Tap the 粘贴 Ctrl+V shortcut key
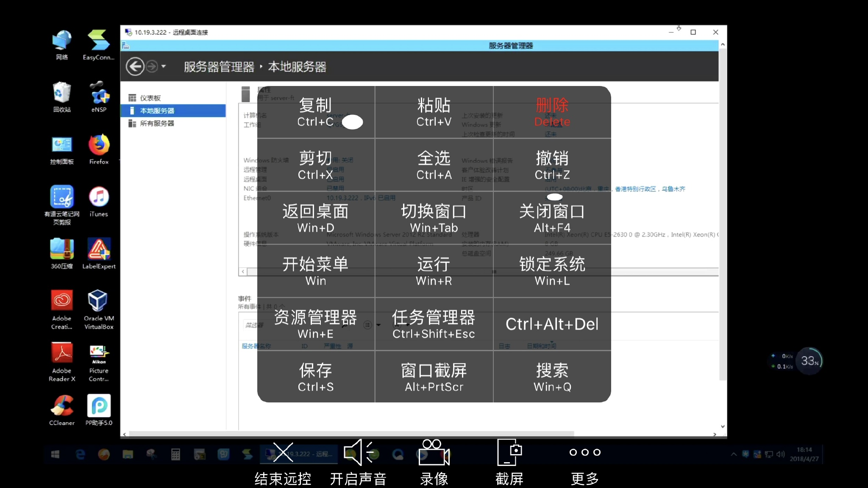This screenshot has width=868, height=488. tap(434, 112)
